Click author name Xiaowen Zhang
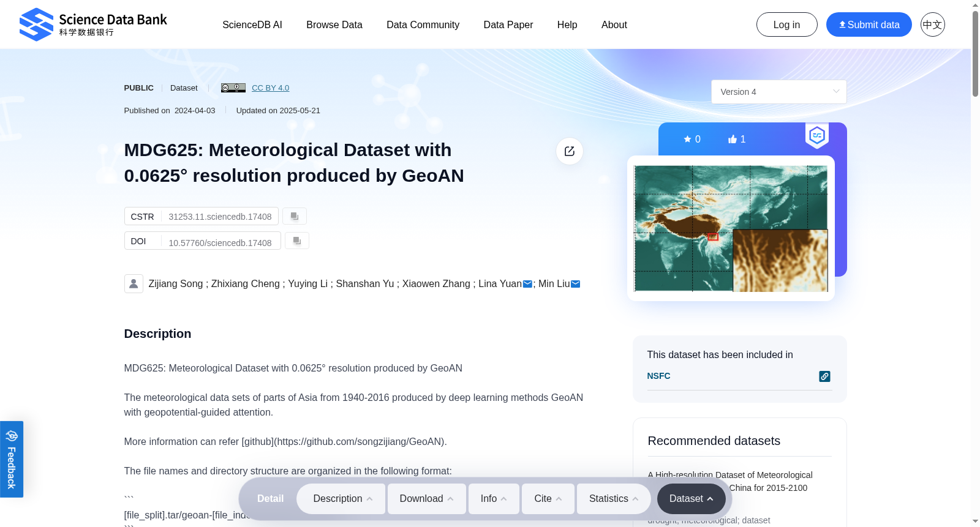Viewport: 980px width, 527px height. tap(436, 284)
